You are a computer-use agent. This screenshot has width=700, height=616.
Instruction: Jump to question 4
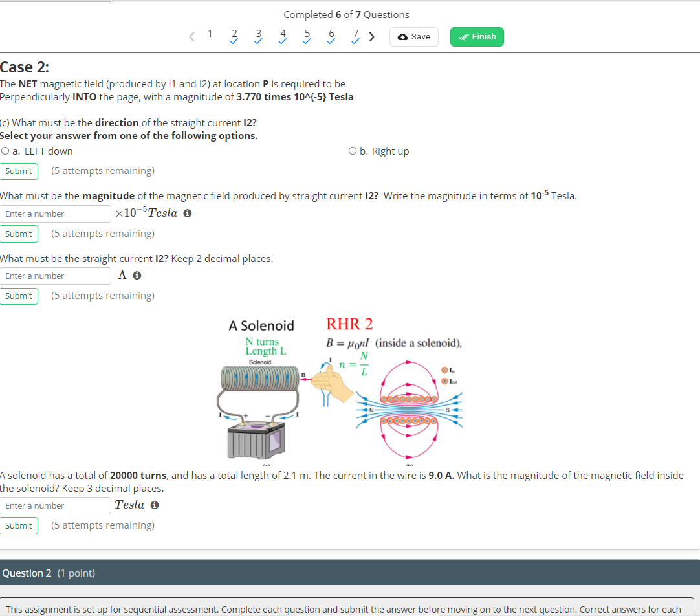[x=283, y=36]
